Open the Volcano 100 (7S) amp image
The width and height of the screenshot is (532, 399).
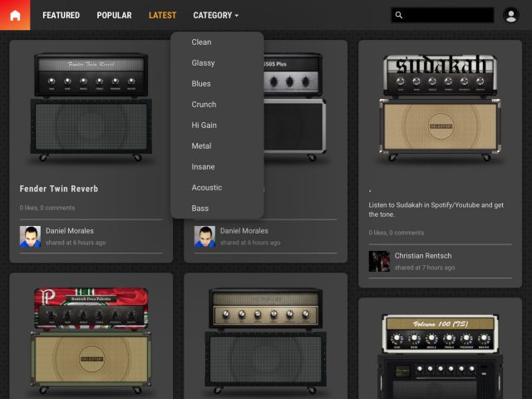tap(440, 357)
